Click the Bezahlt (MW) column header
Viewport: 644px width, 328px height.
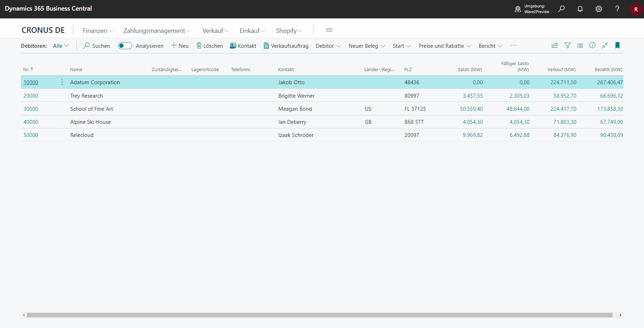pyautogui.click(x=608, y=69)
